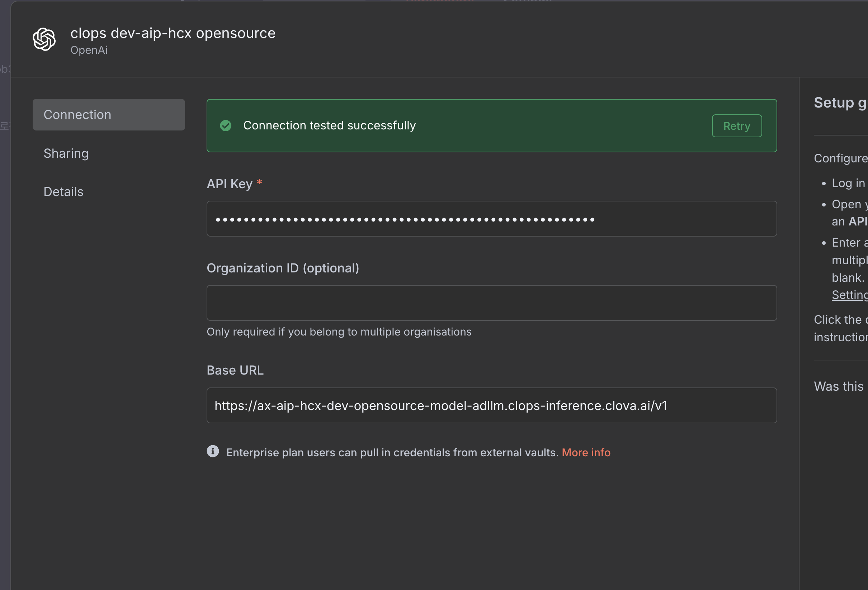Click the Setup guide heading
The image size is (868, 590).
(840, 103)
